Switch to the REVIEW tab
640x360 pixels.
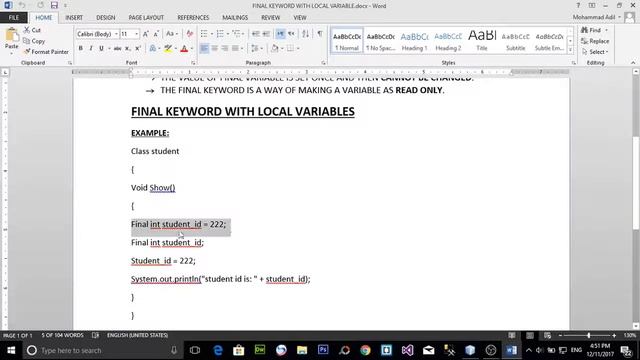[x=270, y=18]
